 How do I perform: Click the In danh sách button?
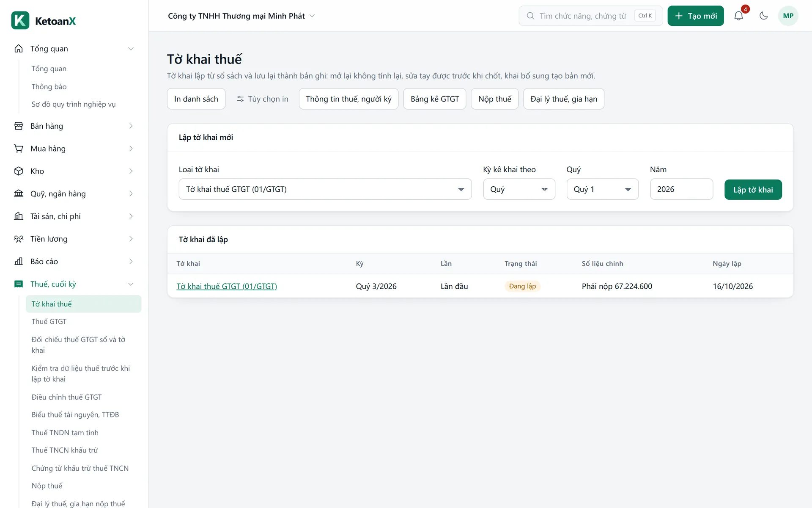[x=196, y=99]
